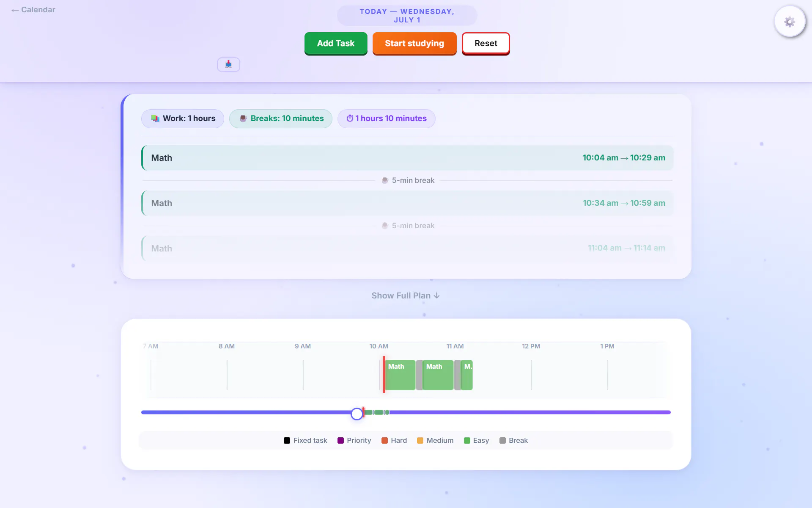Image resolution: width=812 pixels, height=508 pixels.
Task: Click the 8 AM hour label
Action: (227, 346)
